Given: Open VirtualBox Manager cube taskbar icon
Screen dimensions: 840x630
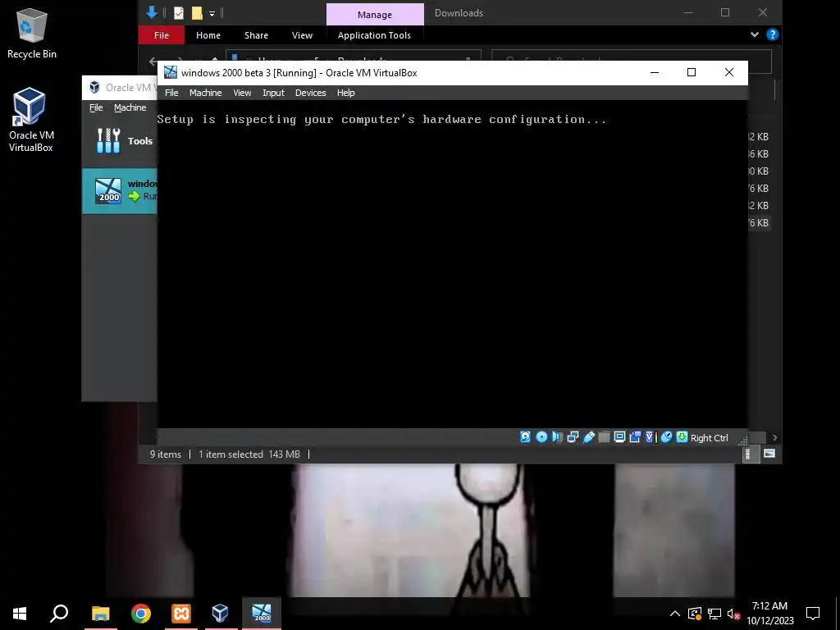Looking at the screenshot, I should click(220, 614).
